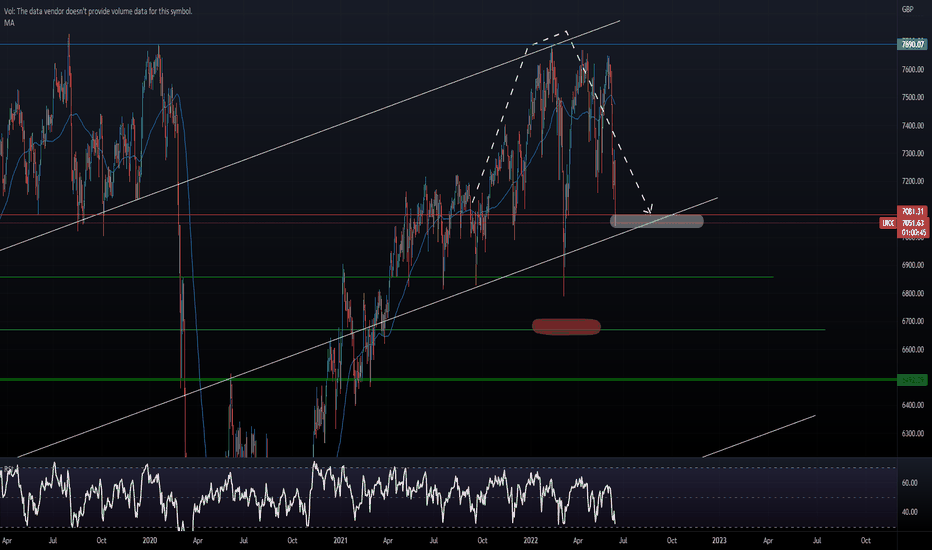
Task: Select the grey rounded rectangle drawing
Action: pyautogui.click(x=657, y=222)
